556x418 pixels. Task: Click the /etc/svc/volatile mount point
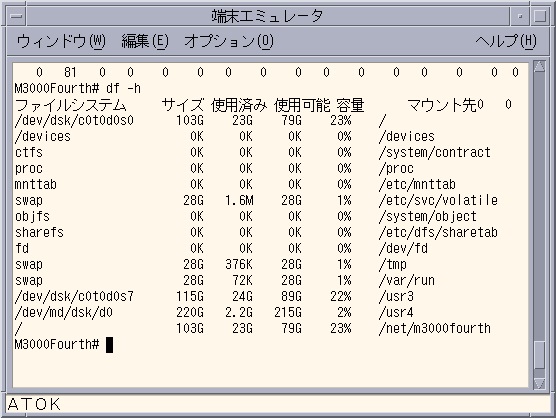438,200
